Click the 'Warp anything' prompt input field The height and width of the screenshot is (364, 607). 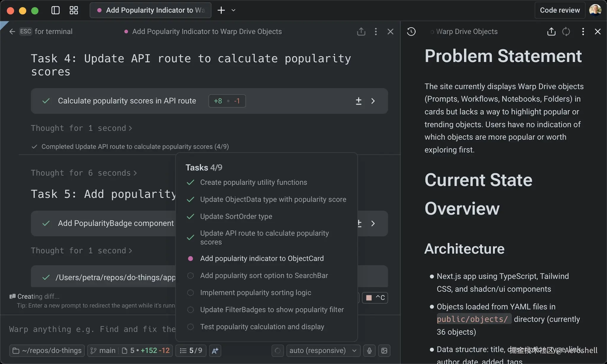[x=92, y=329]
